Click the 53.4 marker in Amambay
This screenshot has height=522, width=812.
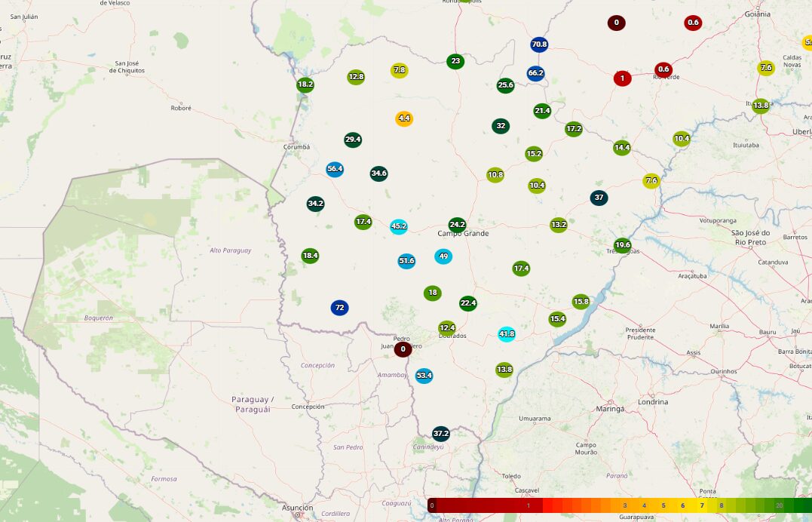click(x=424, y=376)
